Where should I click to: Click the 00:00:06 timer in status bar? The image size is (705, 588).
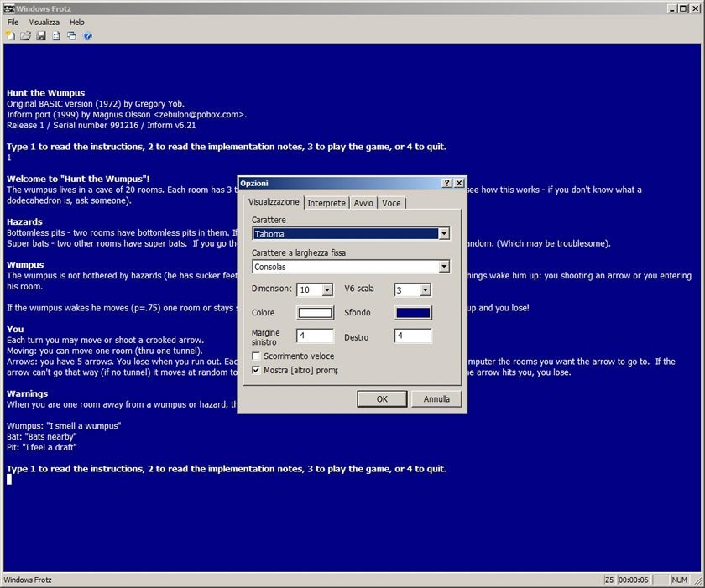tap(633, 580)
